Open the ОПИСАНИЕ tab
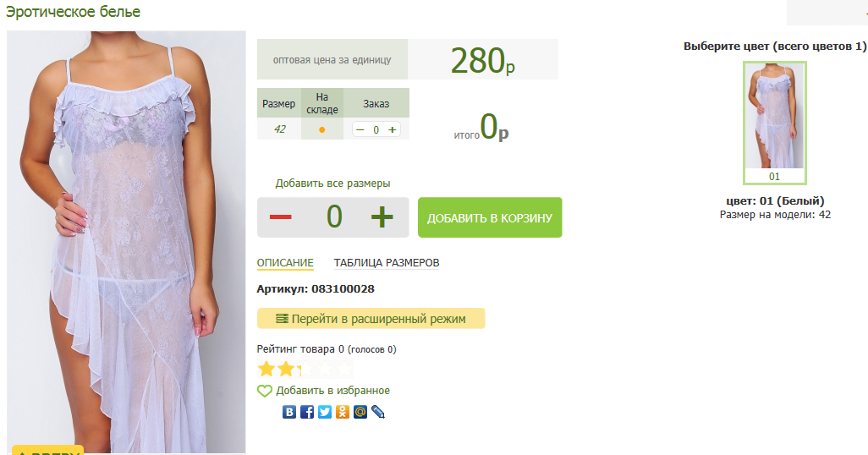Screen dimensions: 868x455 [x=285, y=263]
